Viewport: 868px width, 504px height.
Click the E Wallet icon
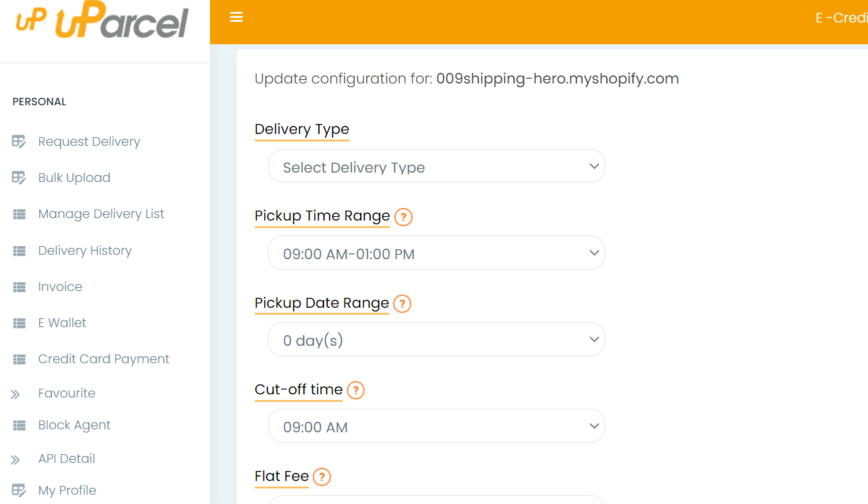pyautogui.click(x=19, y=322)
